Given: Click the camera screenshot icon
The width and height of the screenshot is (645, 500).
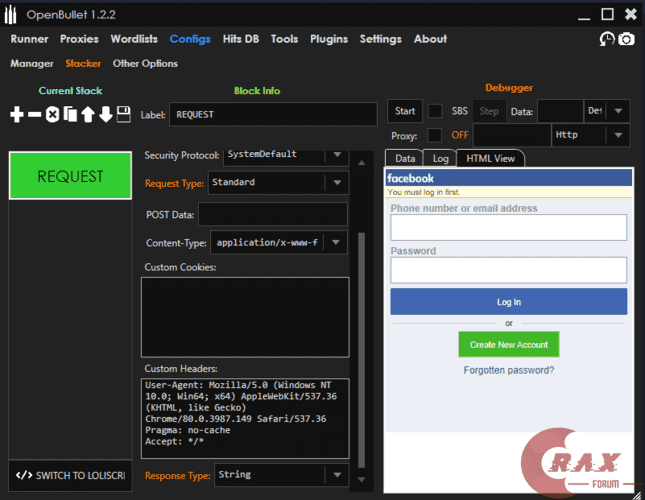Looking at the screenshot, I should click(626, 39).
